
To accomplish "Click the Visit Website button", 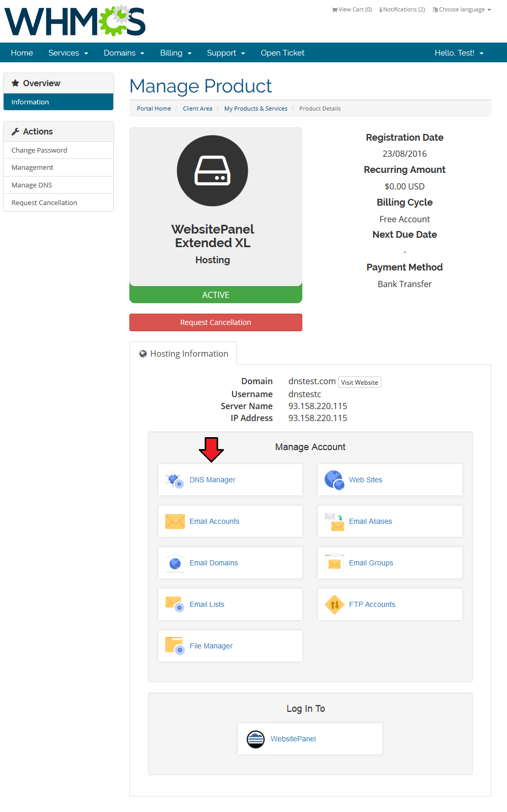I will (x=359, y=383).
